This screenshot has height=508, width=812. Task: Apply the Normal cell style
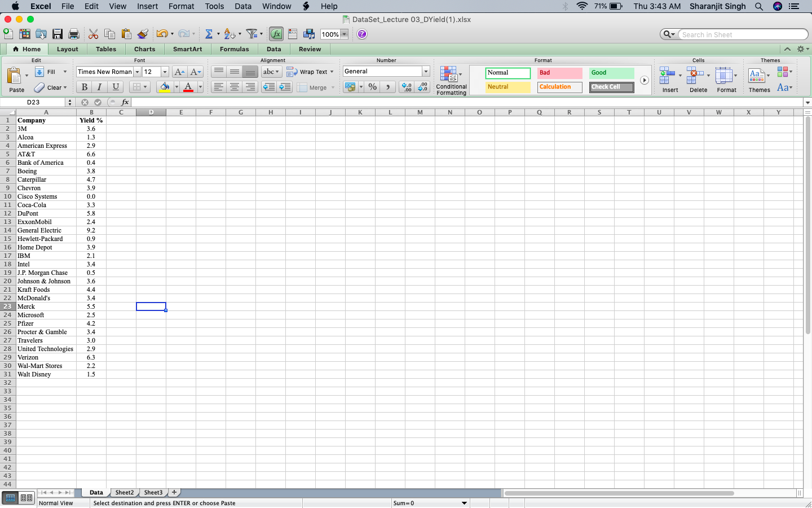click(507, 73)
